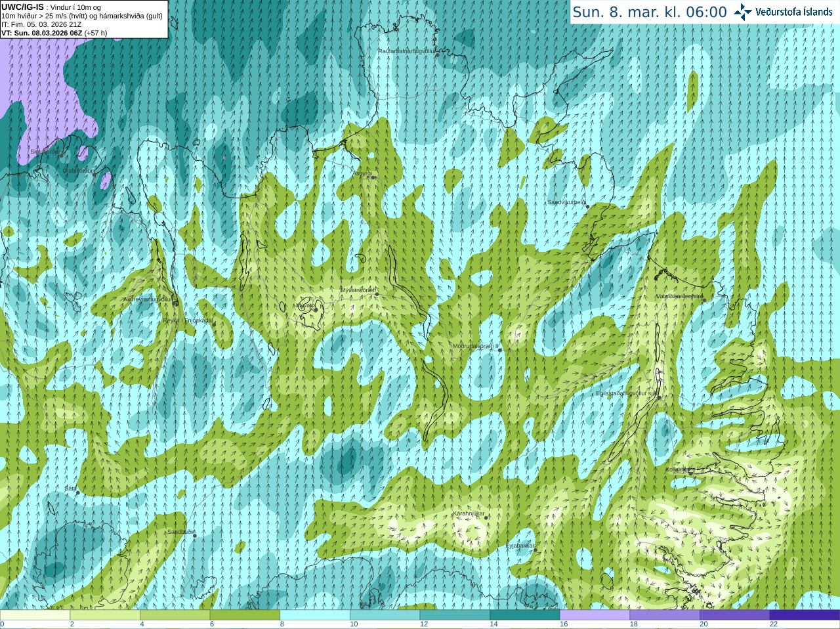Click the 10–12 m/s legend swatch
This screenshot has width=840, height=629.
(x=385, y=615)
